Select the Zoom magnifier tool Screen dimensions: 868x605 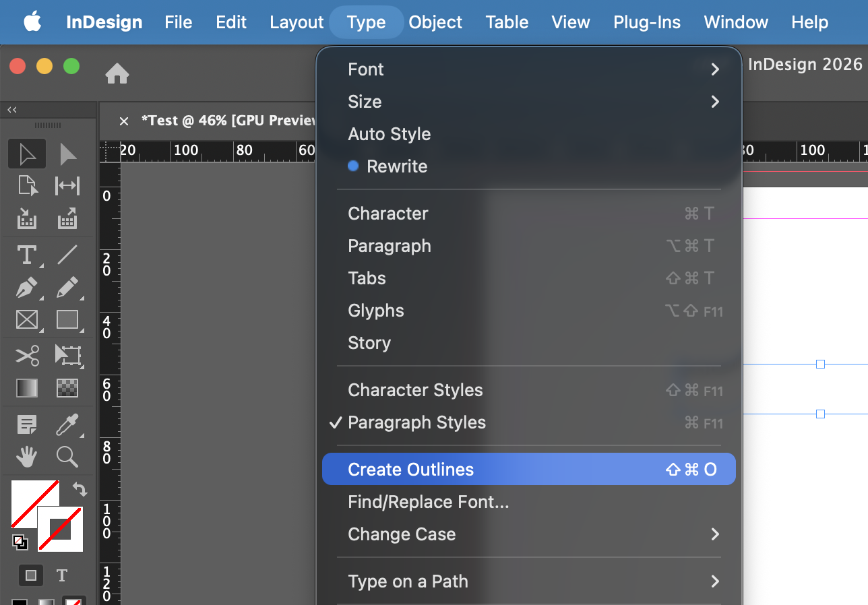(x=67, y=457)
